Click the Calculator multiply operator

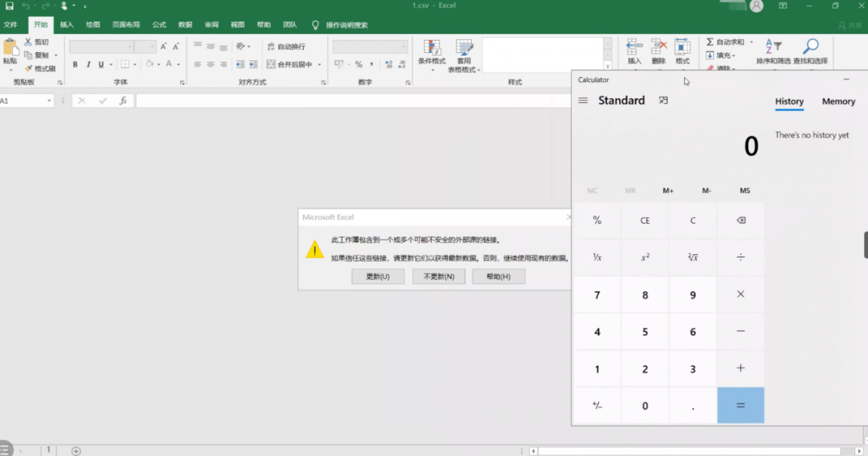[x=741, y=294]
